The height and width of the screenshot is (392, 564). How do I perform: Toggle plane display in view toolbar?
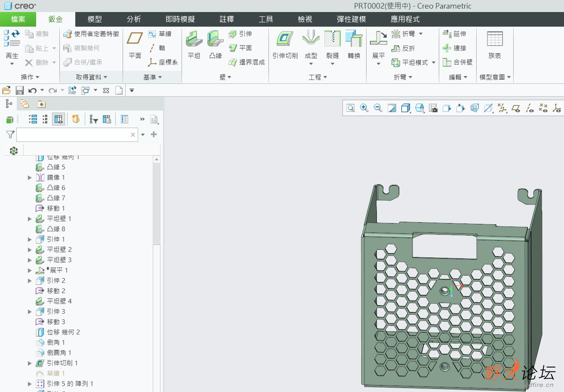[516, 108]
